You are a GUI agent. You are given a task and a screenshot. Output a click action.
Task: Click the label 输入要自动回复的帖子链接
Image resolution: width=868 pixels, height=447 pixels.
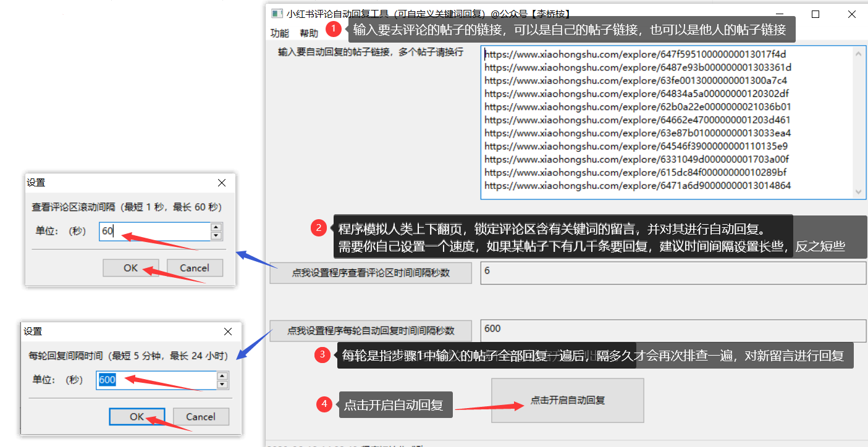(x=371, y=52)
